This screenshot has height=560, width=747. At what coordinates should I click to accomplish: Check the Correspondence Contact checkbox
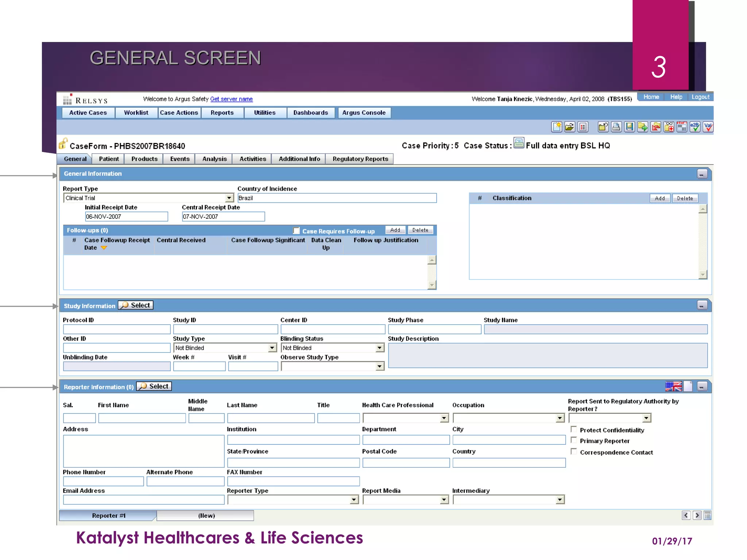[x=574, y=452]
